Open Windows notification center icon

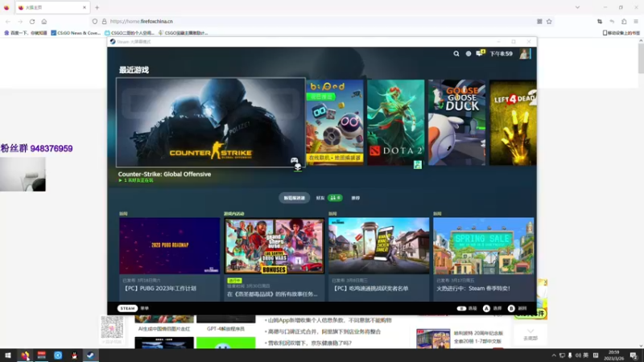[x=634, y=356]
